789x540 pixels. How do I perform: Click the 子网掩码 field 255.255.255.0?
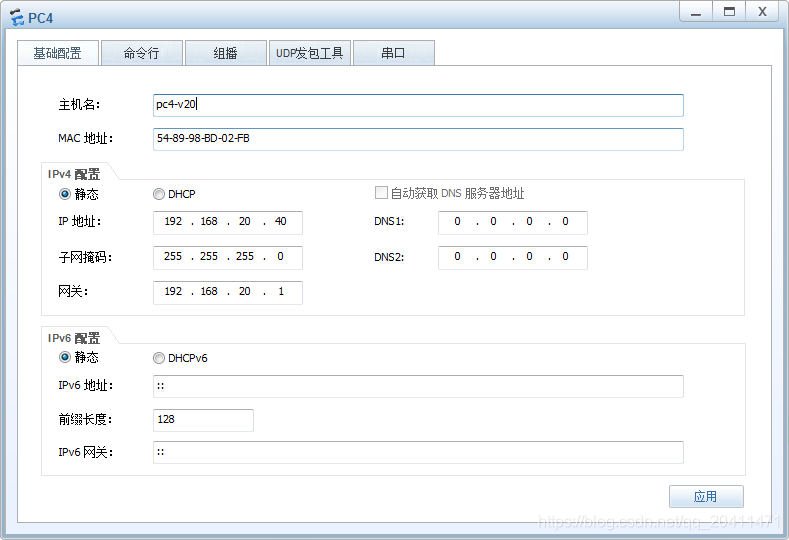[228, 258]
